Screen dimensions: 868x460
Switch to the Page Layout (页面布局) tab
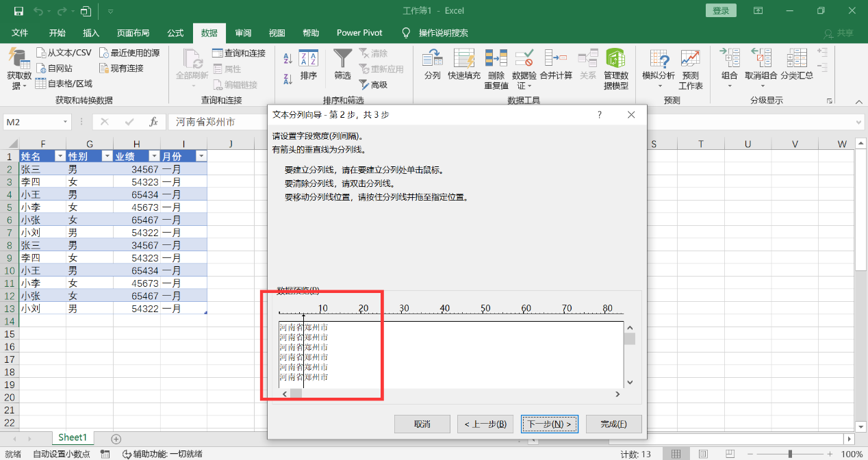coord(133,33)
